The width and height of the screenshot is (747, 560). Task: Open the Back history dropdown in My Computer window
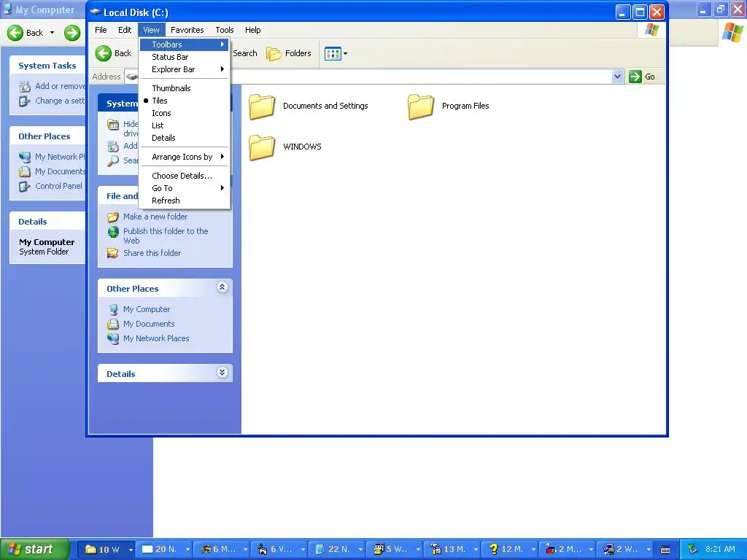pyautogui.click(x=52, y=33)
